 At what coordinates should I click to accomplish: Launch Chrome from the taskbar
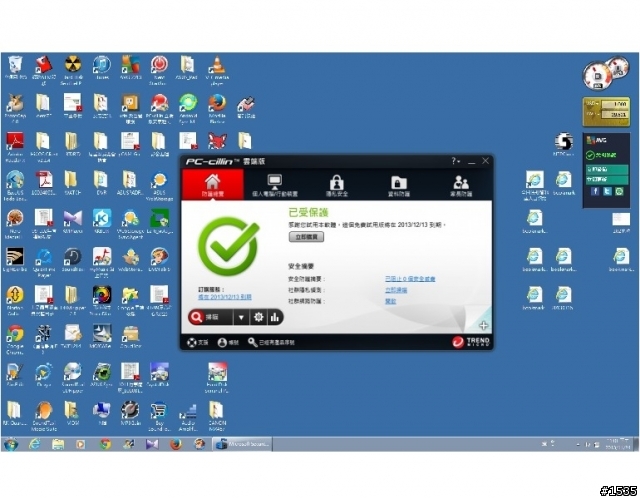[x=105, y=444]
